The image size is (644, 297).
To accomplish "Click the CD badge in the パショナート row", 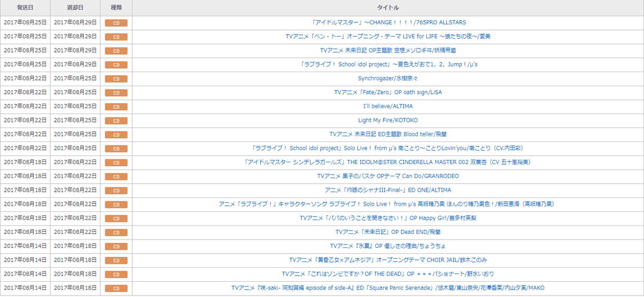I will (x=116, y=274).
